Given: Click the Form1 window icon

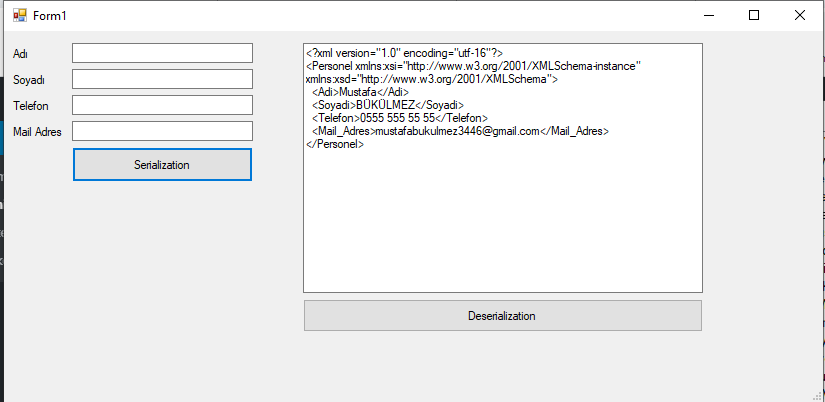Looking at the screenshot, I should 20,15.
